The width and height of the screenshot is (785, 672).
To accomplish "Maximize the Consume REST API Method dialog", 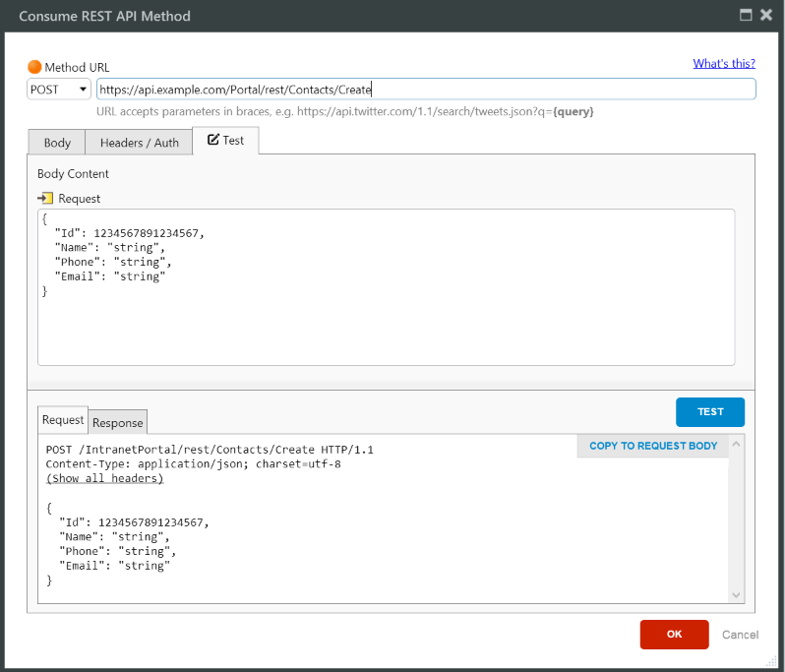I will [747, 15].
